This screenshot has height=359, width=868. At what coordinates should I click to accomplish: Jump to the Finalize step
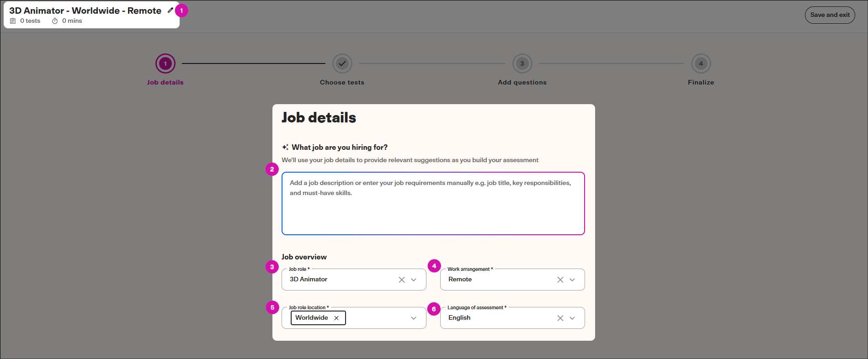click(701, 63)
